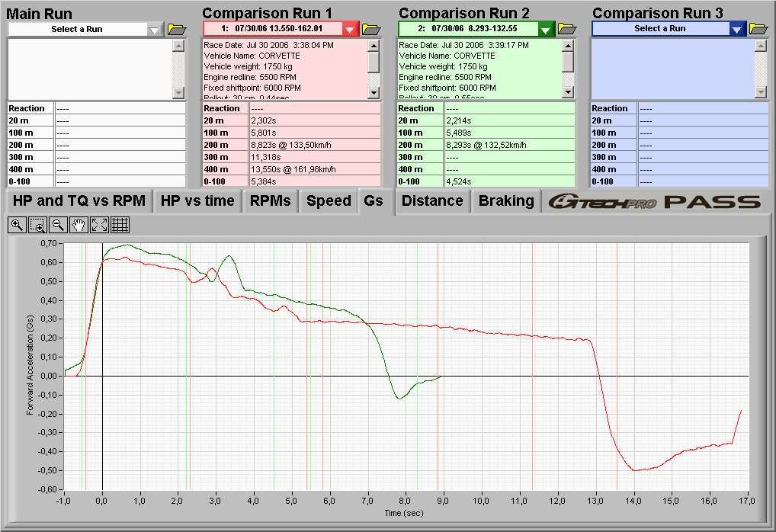Select the zoom in magnifier tool
Viewport: 776px width, 532px height.
[x=17, y=225]
